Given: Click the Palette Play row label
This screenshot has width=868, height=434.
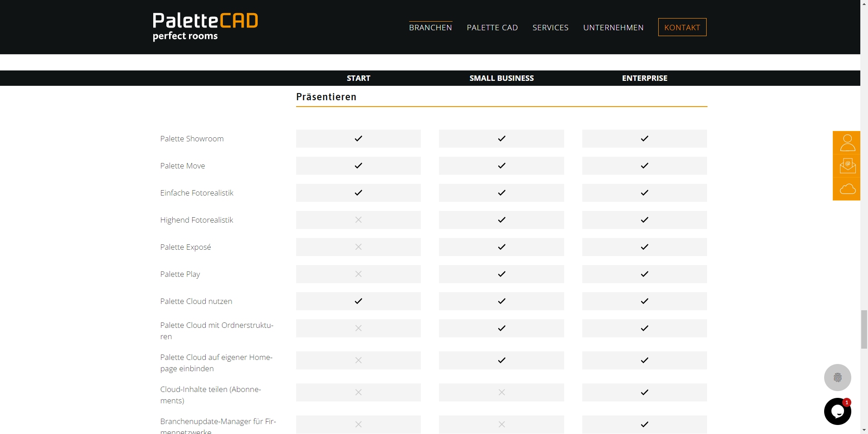Looking at the screenshot, I should pos(180,274).
